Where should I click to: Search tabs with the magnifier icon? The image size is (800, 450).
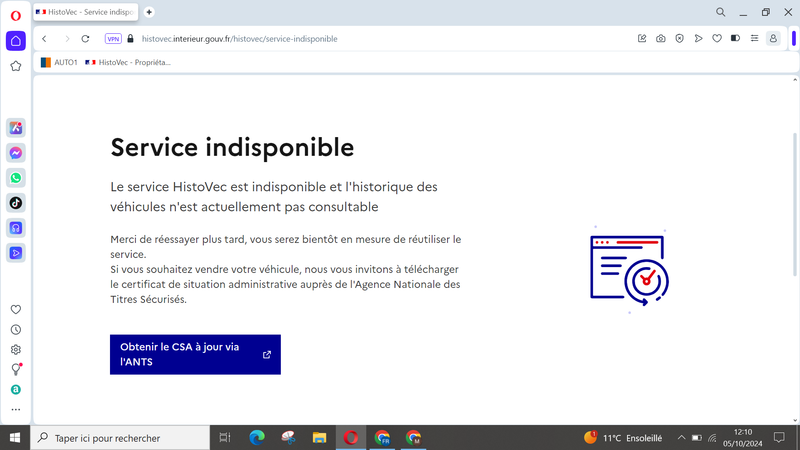click(x=720, y=12)
